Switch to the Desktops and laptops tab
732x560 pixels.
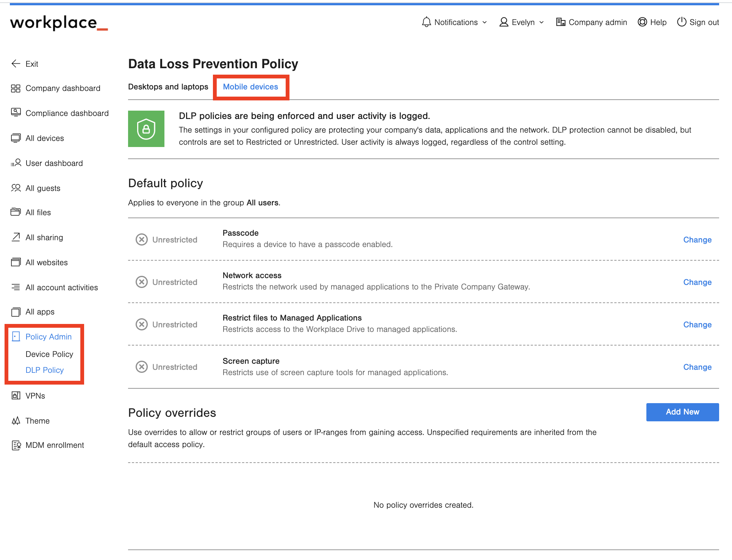coord(168,86)
